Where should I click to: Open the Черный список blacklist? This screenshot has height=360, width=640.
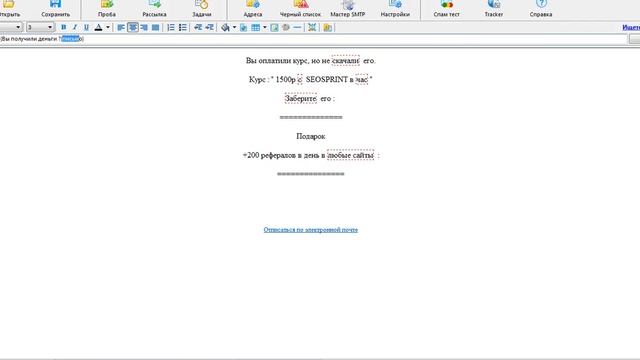point(300,9)
